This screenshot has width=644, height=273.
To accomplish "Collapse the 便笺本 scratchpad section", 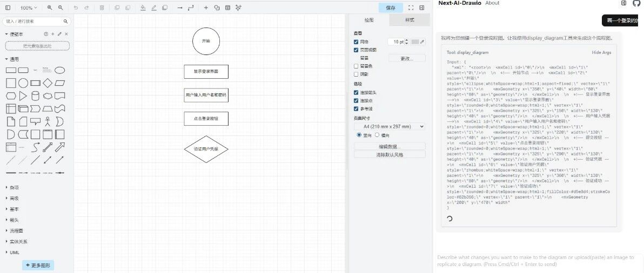I will point(14,34).
